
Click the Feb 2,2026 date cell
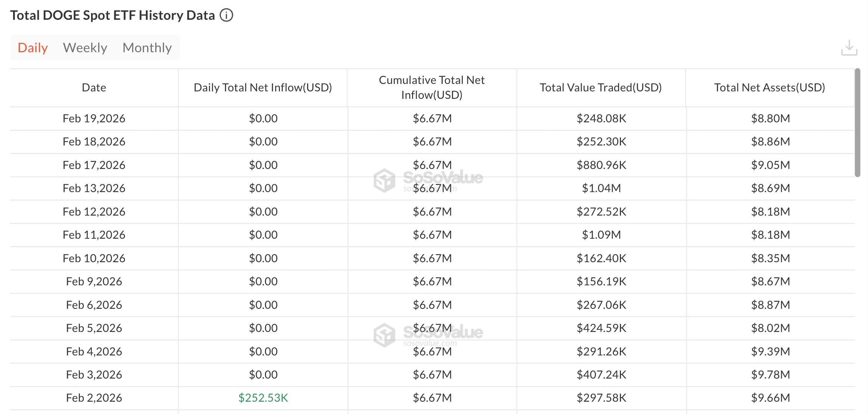click(94, 398)
